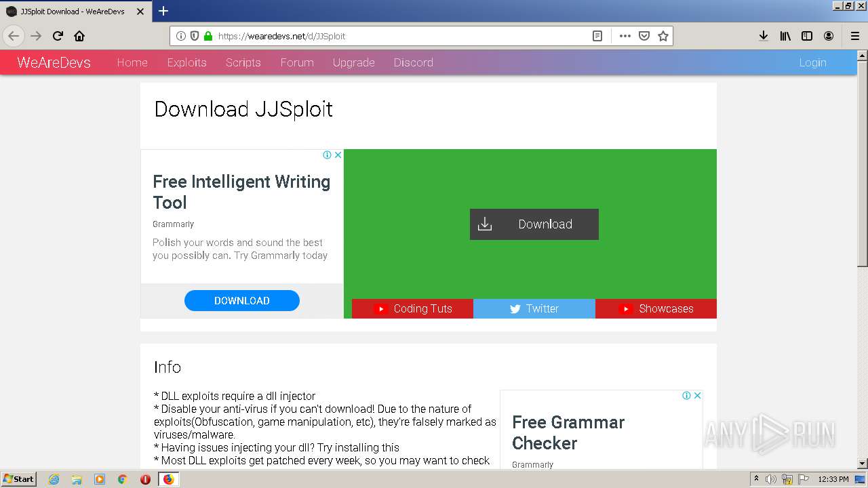Open the Firefox hamburger menu

click(854, 36)
